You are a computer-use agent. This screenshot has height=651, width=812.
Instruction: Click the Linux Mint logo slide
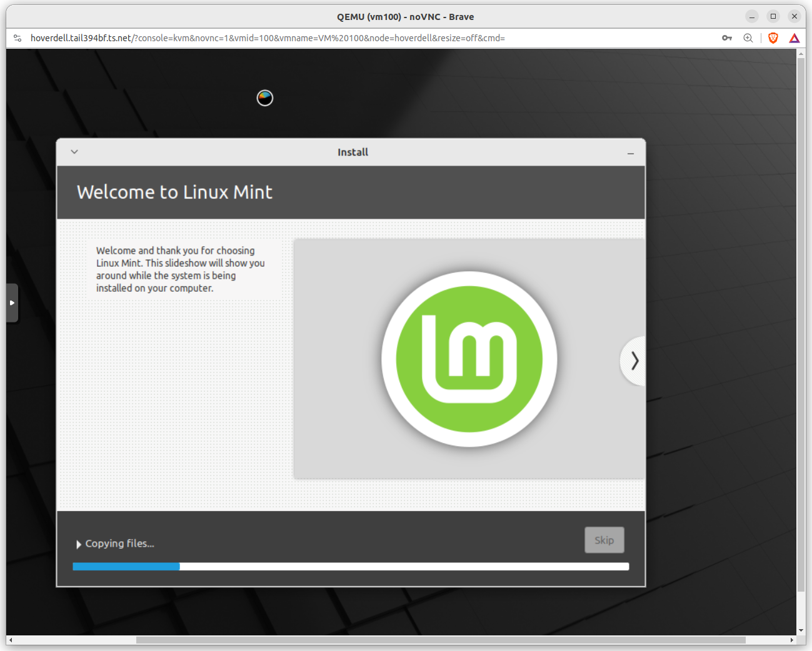point(469,359)
